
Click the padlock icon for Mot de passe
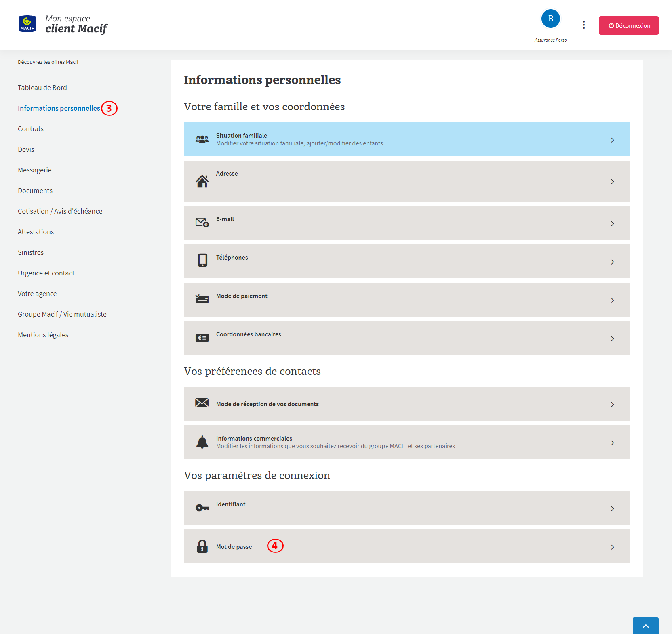202,546
